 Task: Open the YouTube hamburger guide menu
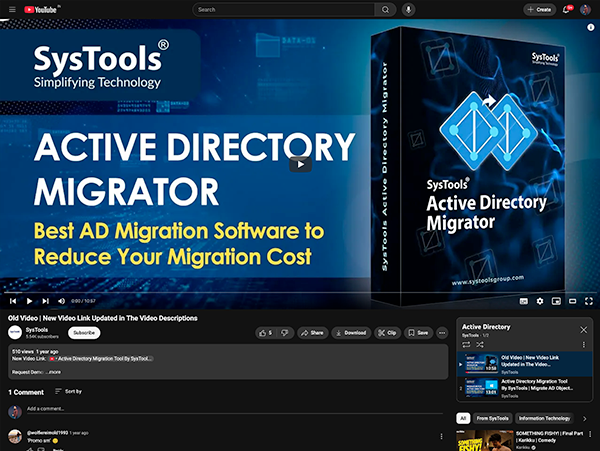pyautogui.click(x=12, y=10)
